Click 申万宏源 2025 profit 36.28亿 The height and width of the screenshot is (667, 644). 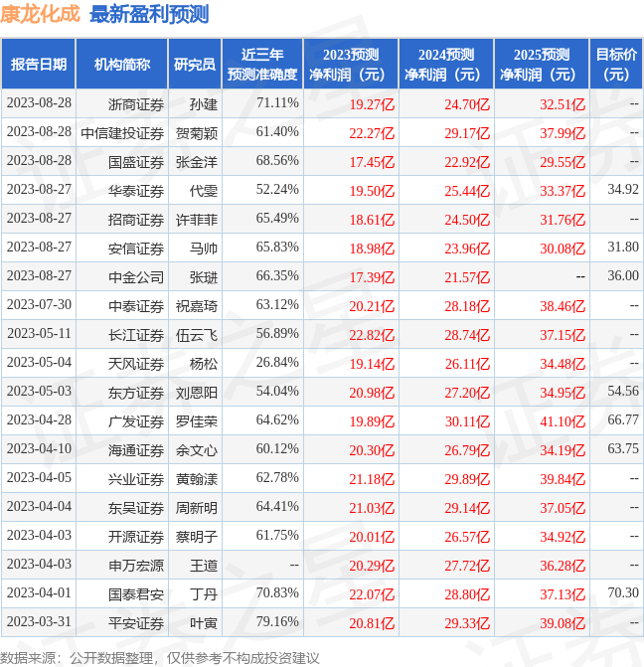coord(563,566)
